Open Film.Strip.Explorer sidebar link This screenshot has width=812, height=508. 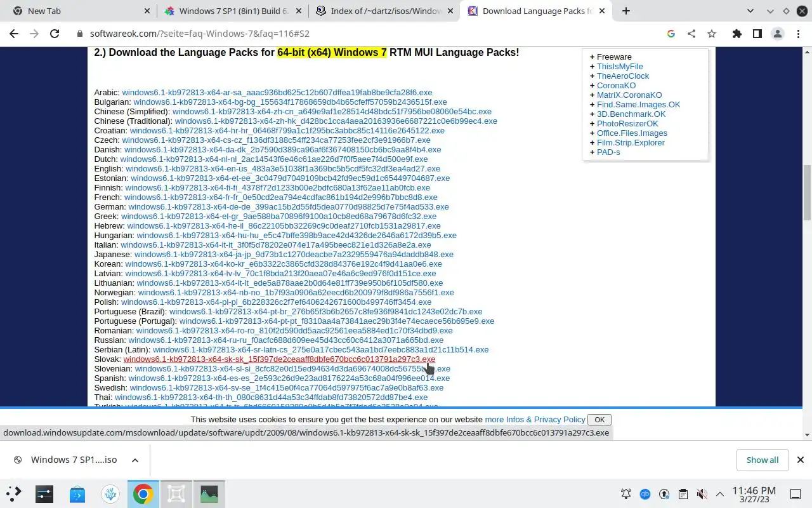631,143
